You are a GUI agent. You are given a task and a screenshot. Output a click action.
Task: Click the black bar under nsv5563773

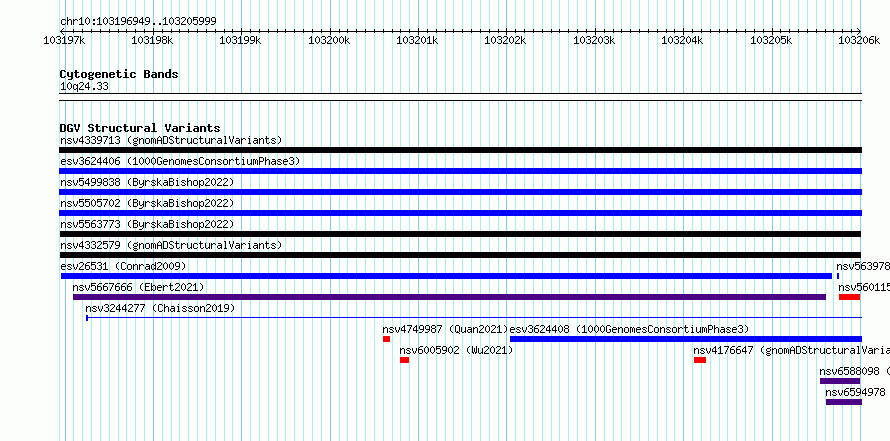(x=460, y=234)
